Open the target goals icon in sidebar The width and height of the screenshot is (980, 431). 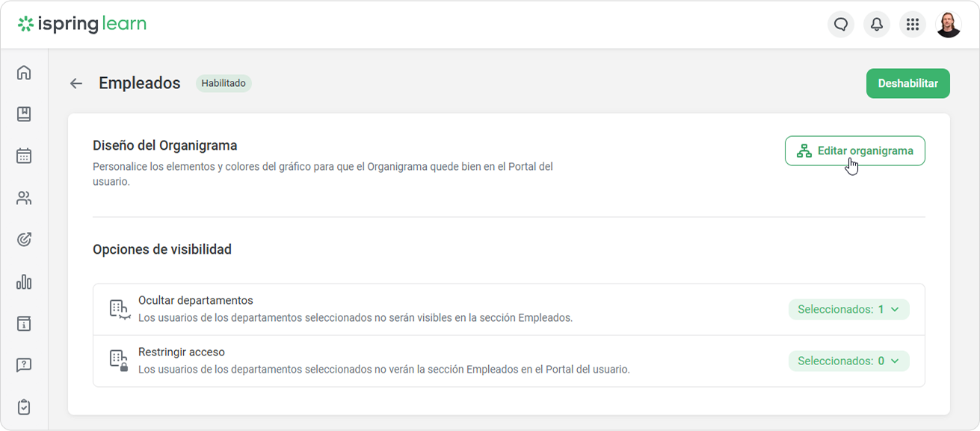click(x=24, y=240)
